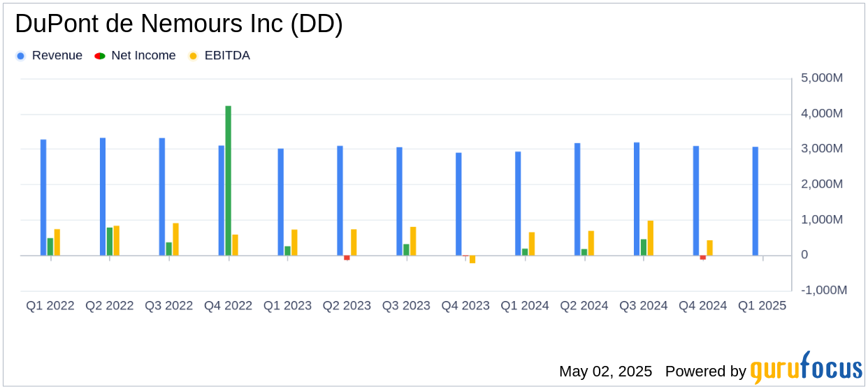The image size is (868, 389).
Task: Toggle the Net Income legend marker
Action: (100, 56)
